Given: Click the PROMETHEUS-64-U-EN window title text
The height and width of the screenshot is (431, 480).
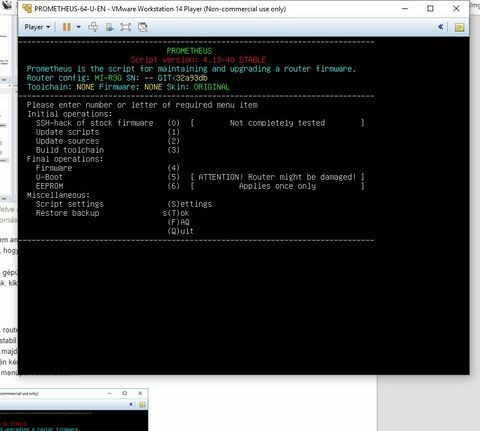Looking at the screenshot, I should pyautogui.click(x=160, y=9).
